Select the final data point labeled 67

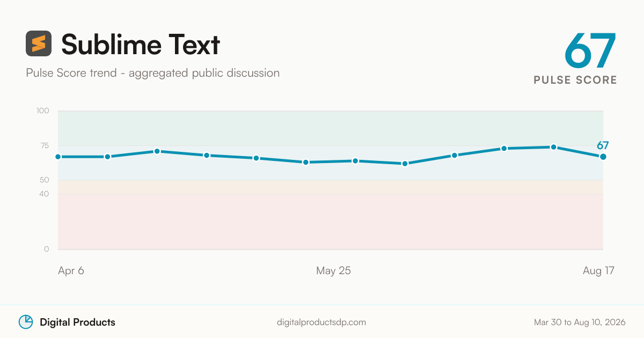coord(603,157)
